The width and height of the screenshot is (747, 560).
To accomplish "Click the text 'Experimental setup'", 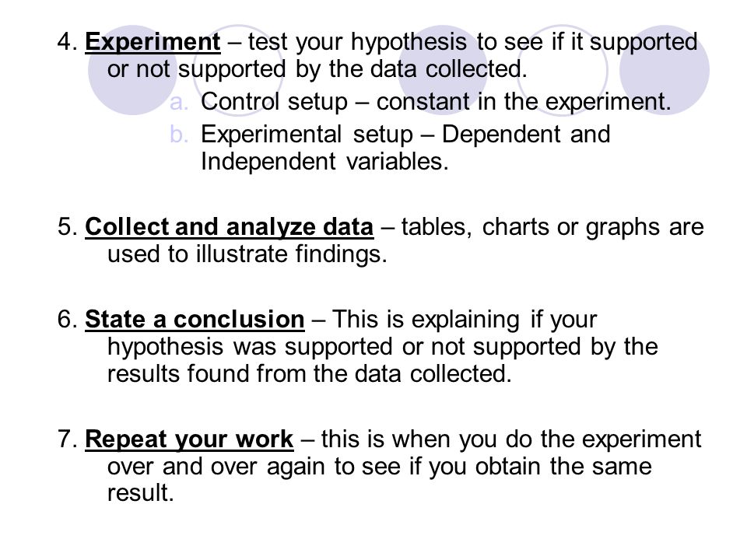I will (x=307, y=135).
